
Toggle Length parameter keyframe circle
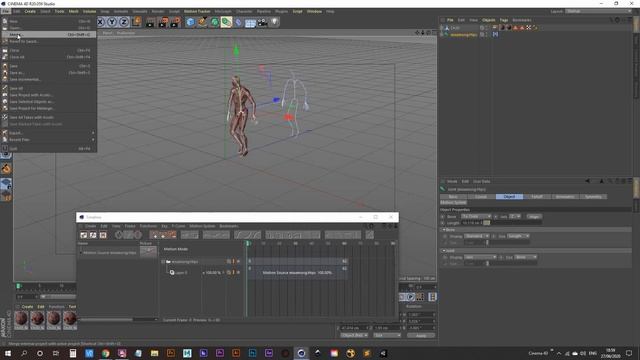443,223
